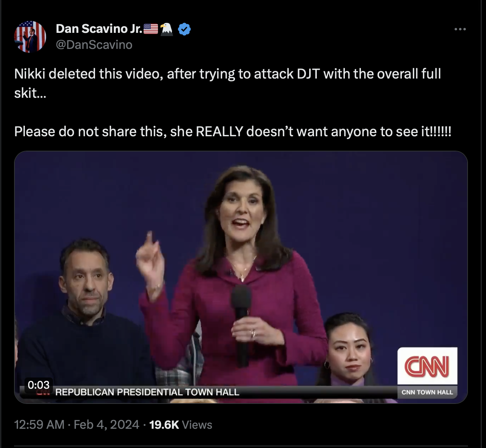
Task: Click the Dan Scavino Jr. display name
Action: [x=99, y=28]
